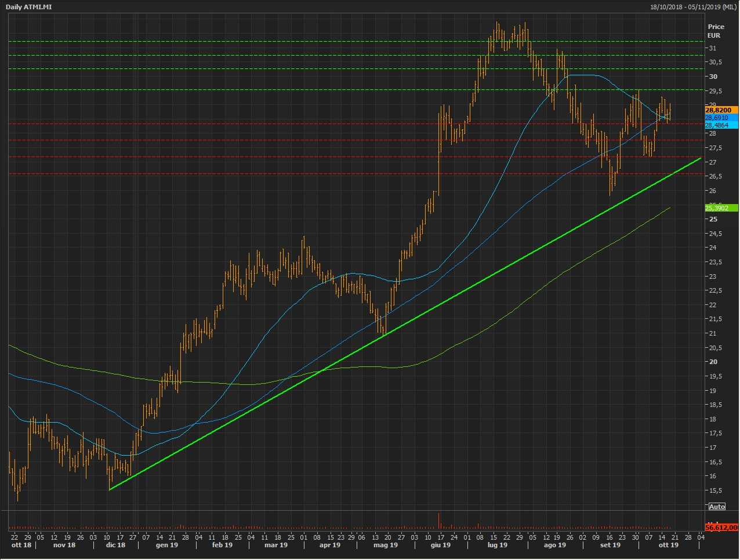
Task: Select the blue 28,6910 moving average tag
Action: (x=721, y=118)
